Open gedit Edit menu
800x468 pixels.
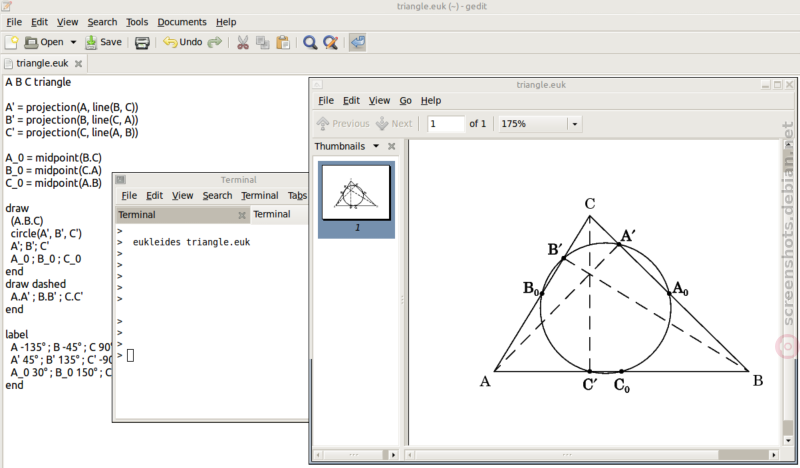click(x=39, y=22)
